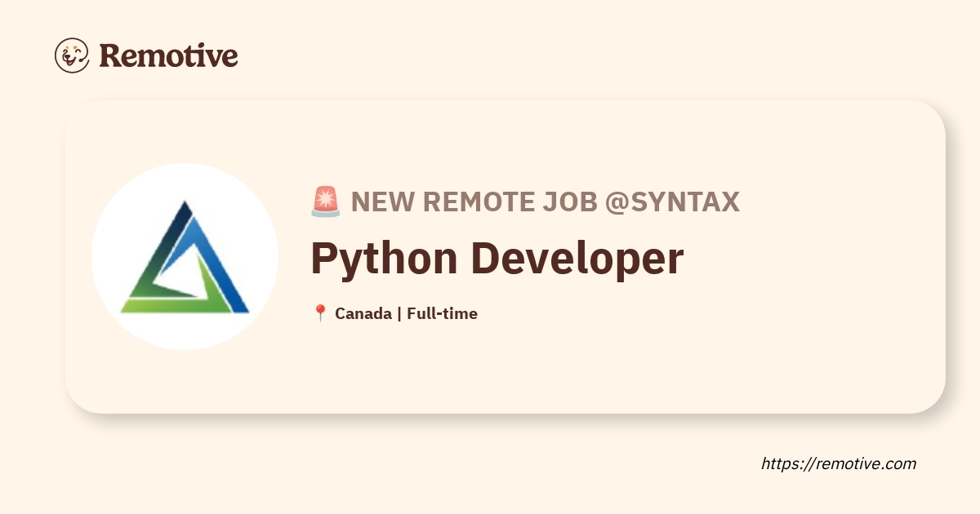
Task: Click the Syntax triangle company logo
Action: click(185, 257)
